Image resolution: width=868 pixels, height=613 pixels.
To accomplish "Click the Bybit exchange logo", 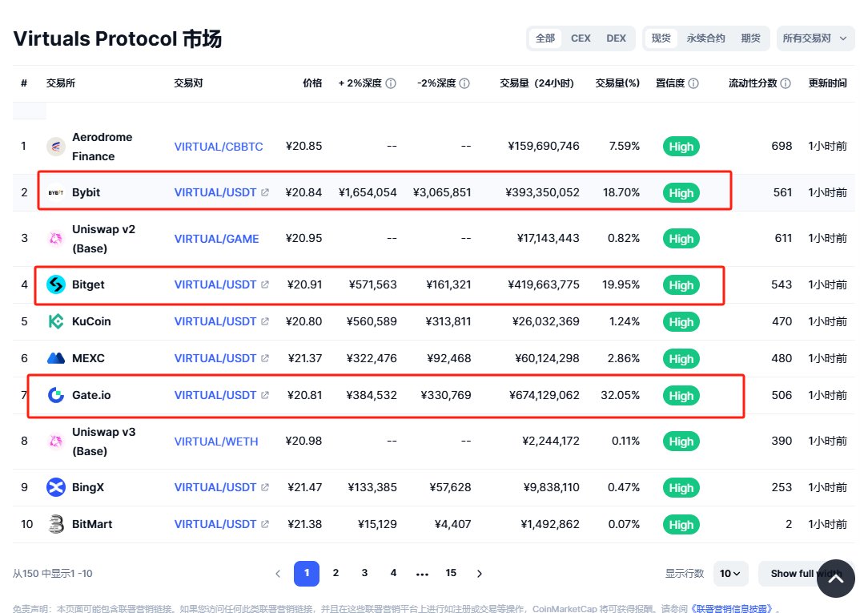I will click(x=56, y=192).
